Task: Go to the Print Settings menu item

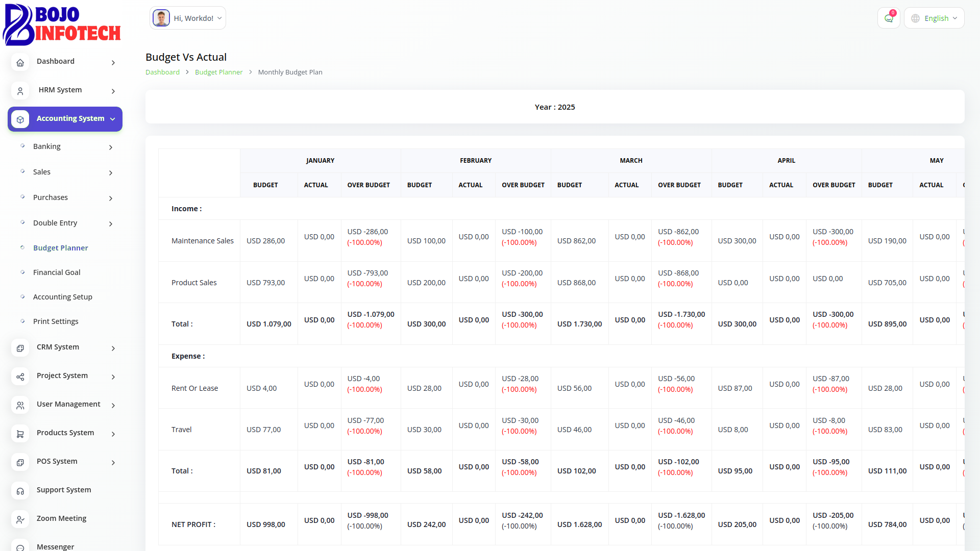Action: click(x=56, y=321)
